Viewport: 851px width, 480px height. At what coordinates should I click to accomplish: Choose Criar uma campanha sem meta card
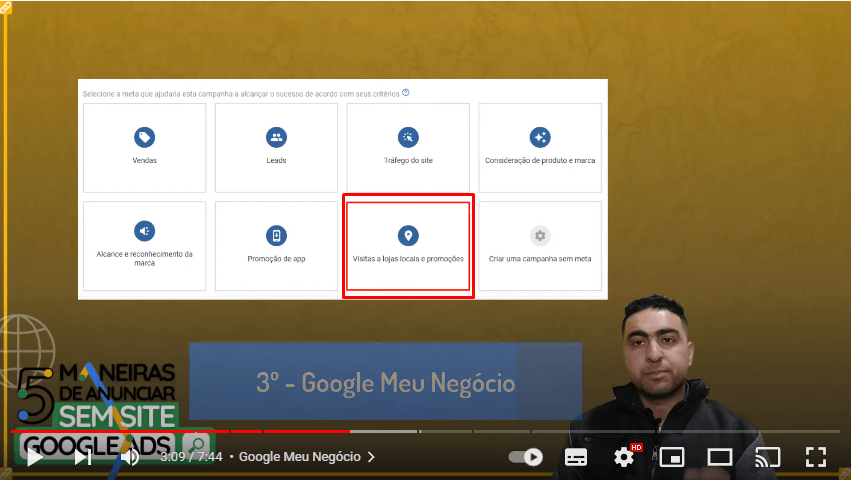[540, 246]
